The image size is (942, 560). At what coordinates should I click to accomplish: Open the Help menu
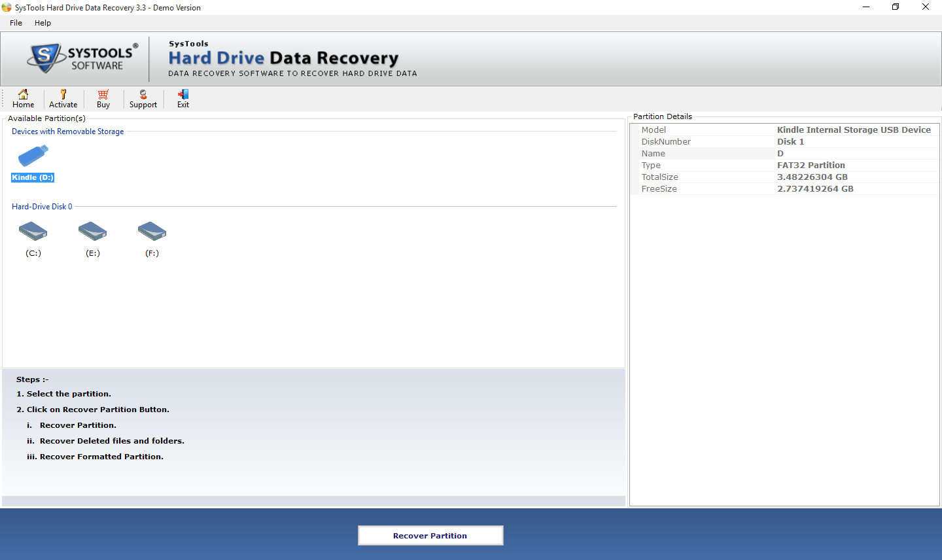[43, 23]
